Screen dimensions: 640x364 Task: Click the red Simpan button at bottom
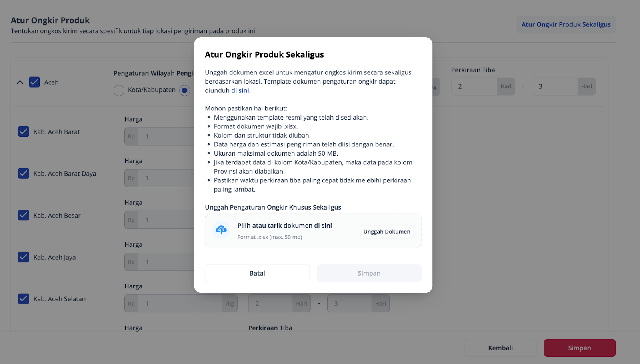coord(579,348)
